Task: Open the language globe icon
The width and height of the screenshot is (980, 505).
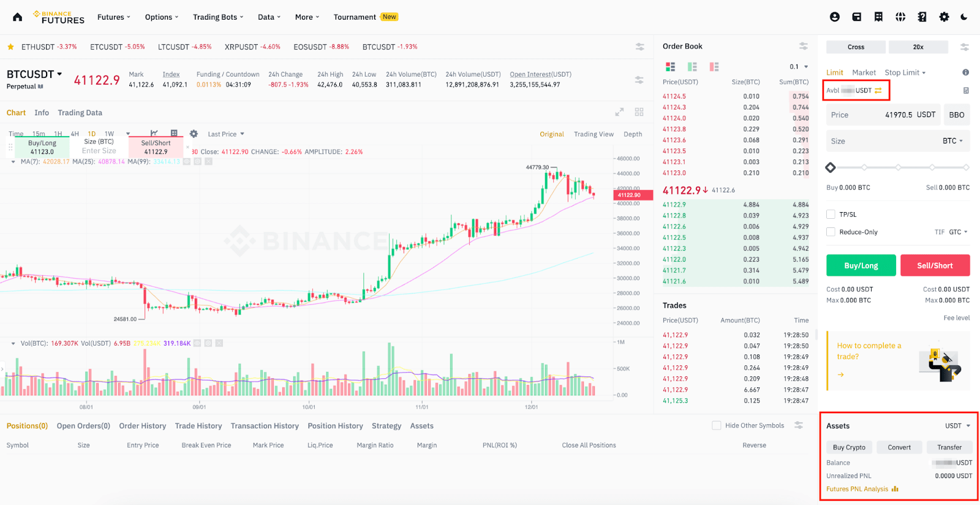Action: coord(900,17)
